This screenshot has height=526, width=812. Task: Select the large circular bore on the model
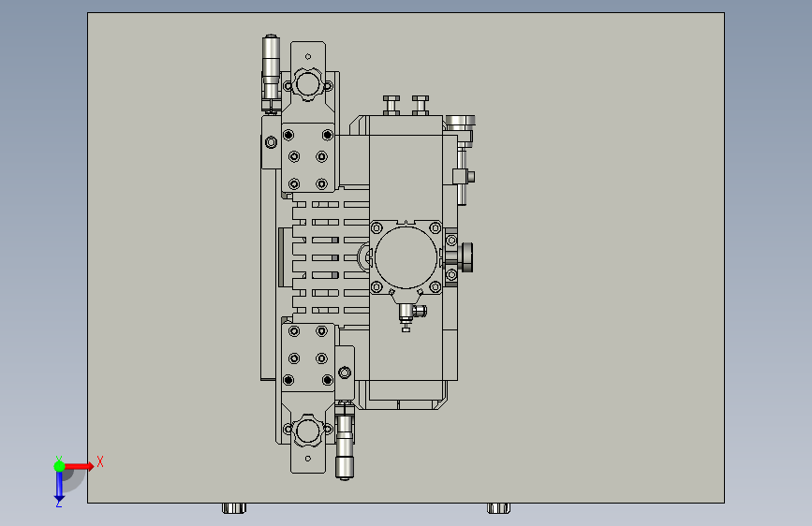tap(406, 257)
